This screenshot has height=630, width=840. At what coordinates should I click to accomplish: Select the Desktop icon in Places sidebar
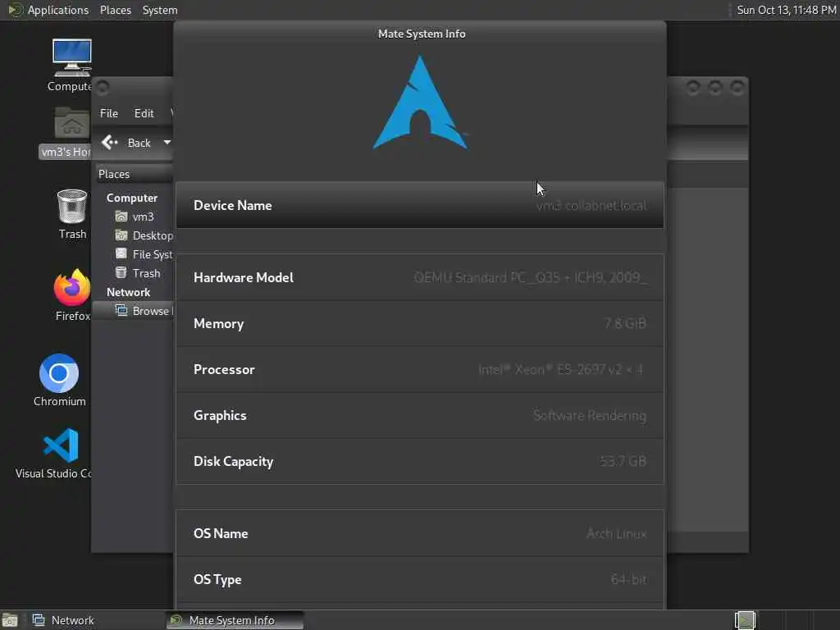(x=121, y=235)
